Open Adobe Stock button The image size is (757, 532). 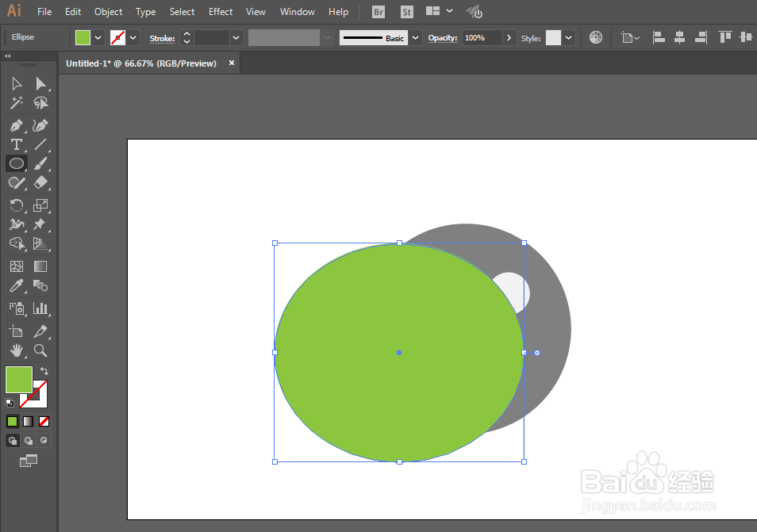(407, 12)
